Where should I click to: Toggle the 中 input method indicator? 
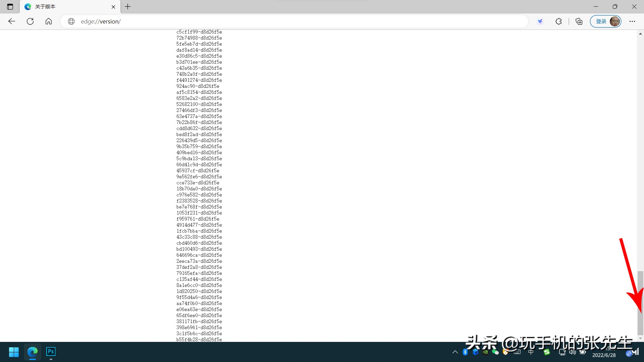coord(531,352)
